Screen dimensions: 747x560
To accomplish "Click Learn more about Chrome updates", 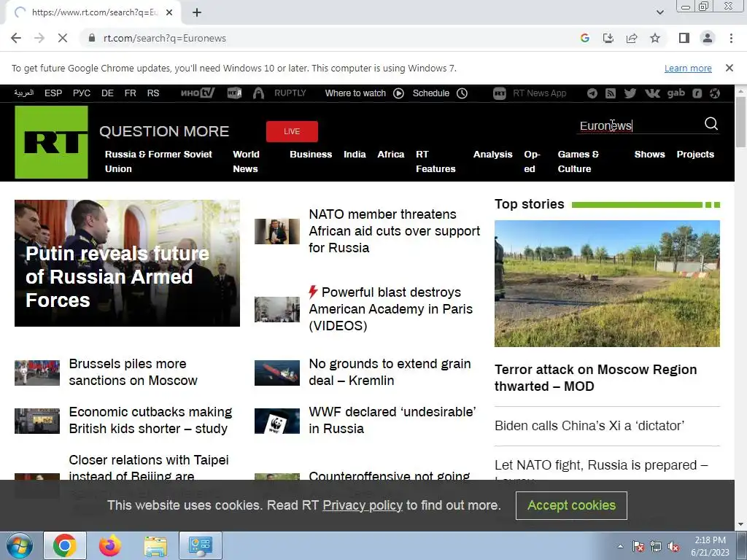I will (x=688, y=68).
